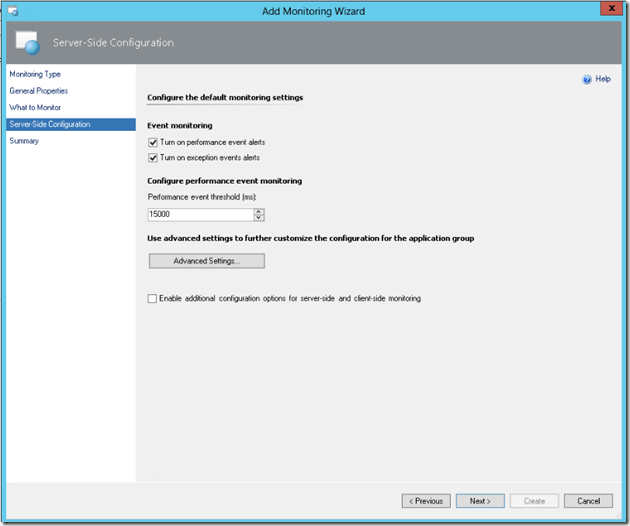This screenshot has width=630, height=526.
Task: Click the performance event threshold field
Action: [199, 214]
